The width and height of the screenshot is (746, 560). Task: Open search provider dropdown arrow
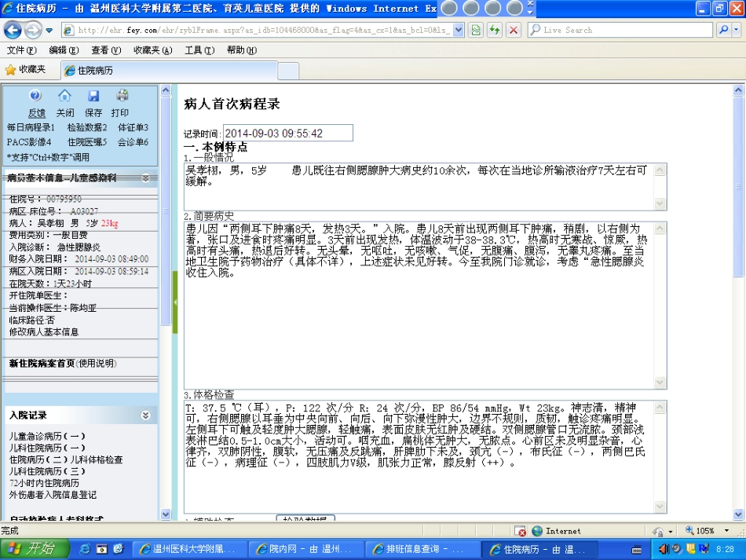coord(736,30)
